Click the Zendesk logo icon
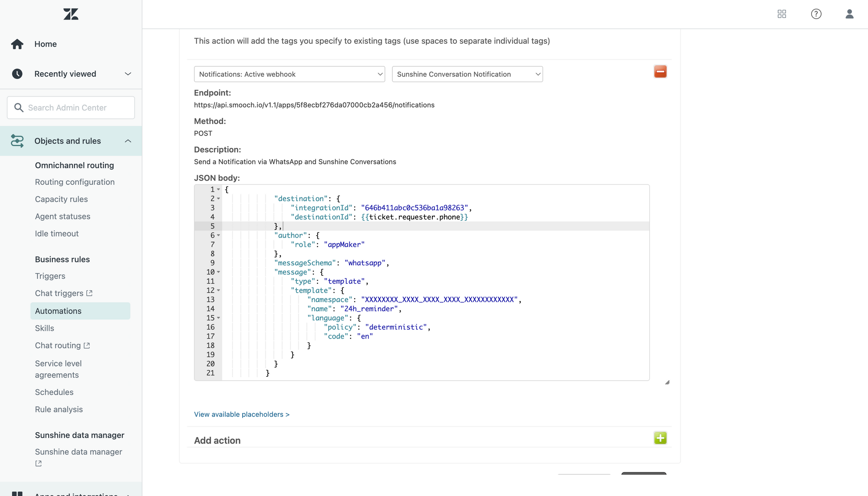868x496 pixels. click(x=71, y=14)
